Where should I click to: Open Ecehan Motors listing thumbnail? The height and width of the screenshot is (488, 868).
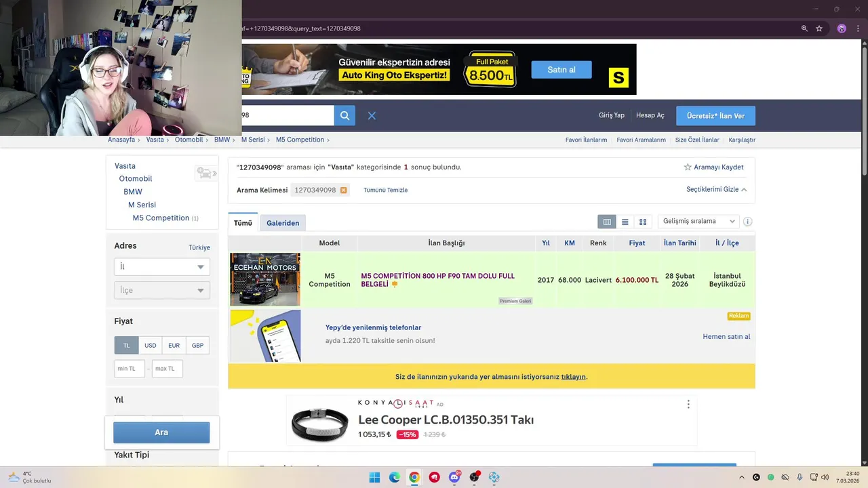(265, 279)
